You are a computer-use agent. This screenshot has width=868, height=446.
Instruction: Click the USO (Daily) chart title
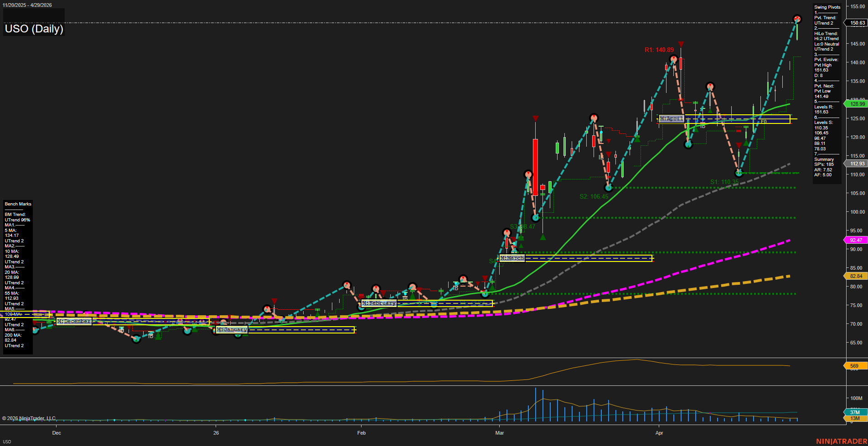tap(34, 29)
